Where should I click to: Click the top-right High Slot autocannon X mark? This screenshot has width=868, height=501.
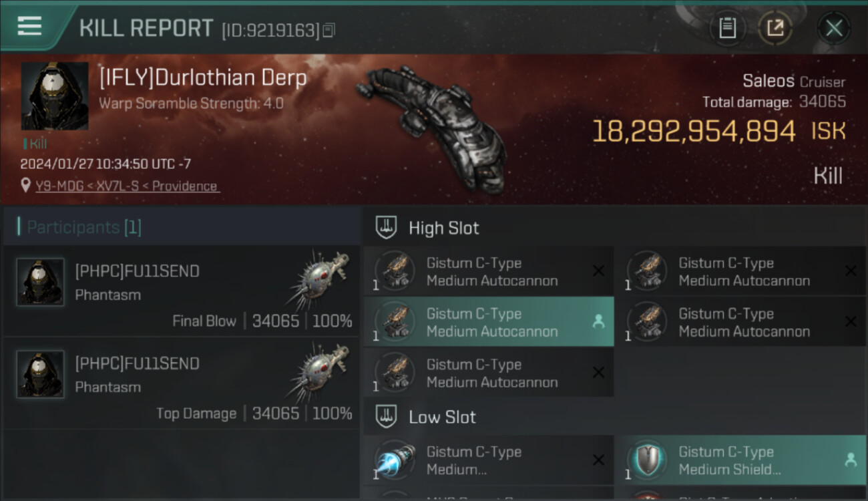click(851, 271)
